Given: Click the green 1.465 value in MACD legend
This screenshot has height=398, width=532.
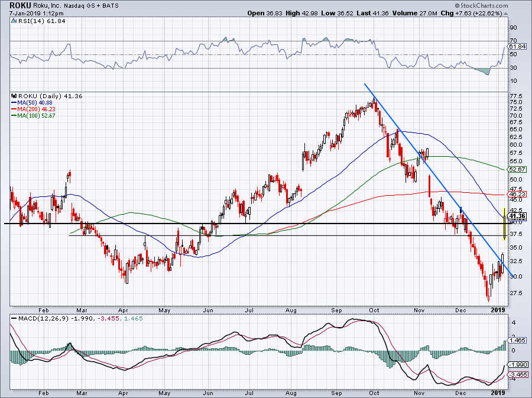Looking at the screenshot, I should (134, 319).
